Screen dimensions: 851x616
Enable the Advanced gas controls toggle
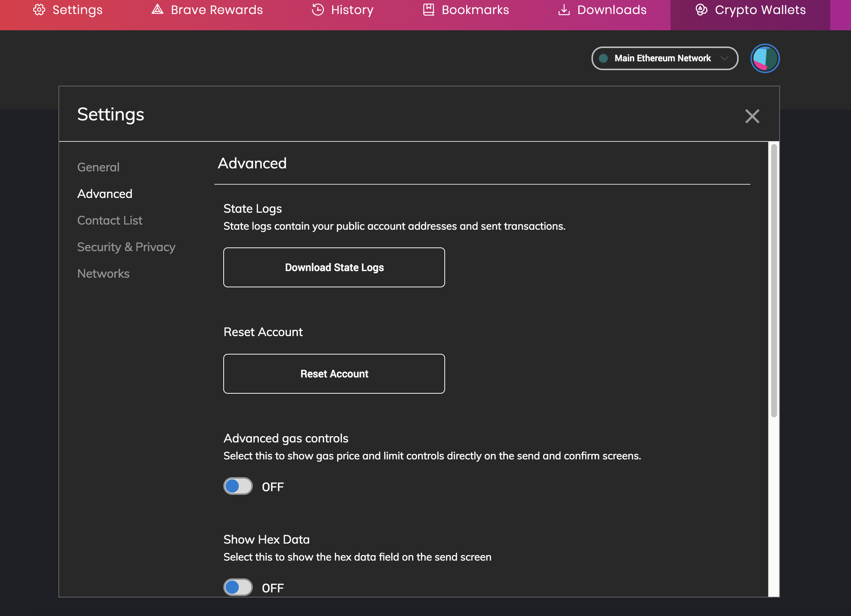[x=238, y=486]
